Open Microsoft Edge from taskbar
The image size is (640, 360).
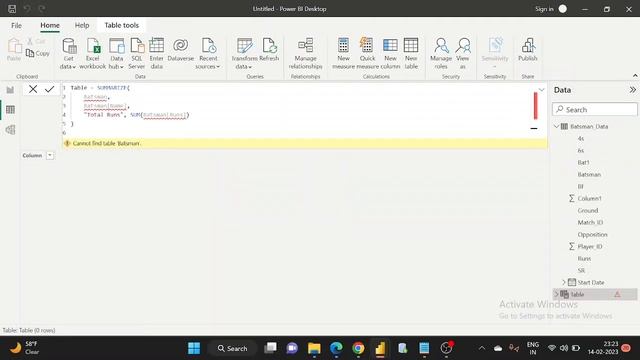[x=336, y=348]
